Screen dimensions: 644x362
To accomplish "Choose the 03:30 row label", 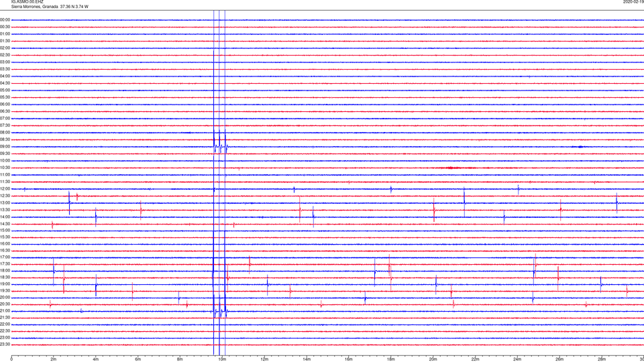I will coord(5,69).
